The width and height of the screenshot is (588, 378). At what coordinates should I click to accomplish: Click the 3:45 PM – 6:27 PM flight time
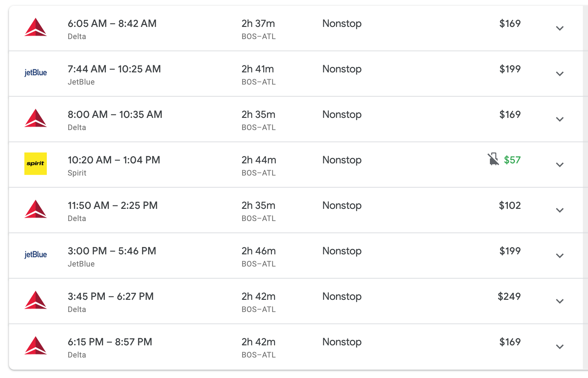click(110, 296)
